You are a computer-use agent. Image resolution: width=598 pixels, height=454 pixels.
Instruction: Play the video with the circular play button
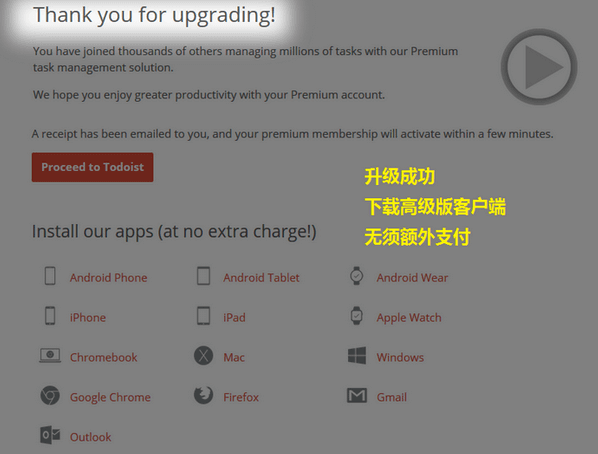539,67
